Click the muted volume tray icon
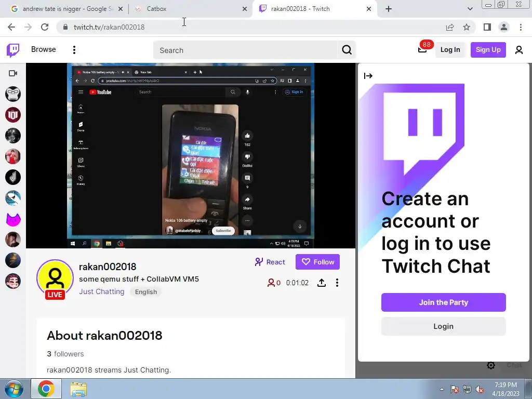This screenshot has height=399, width=532. tap(480, 389)
